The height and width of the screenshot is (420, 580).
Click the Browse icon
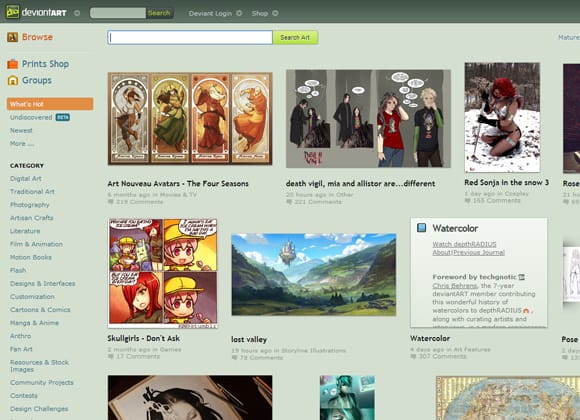click(13, 37)
